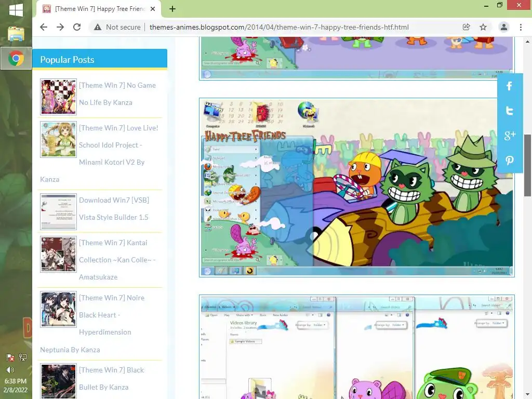Screen dimensions: 532x399
Task: Click the Noire Black Heart thumbnail
Action: click(x=58, y=310)
